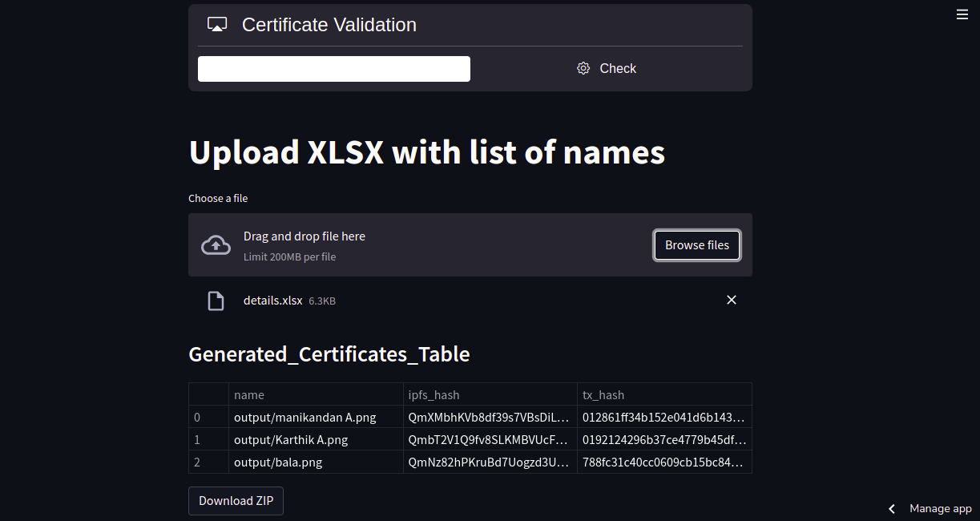Click the details.xlsx file name
This screenshot has height=521, width=980.
pos(273,301)
